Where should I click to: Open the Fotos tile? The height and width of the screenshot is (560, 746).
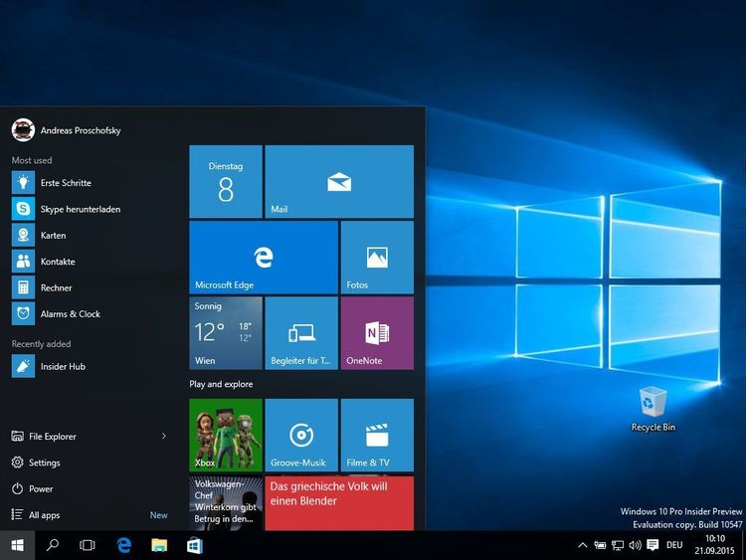[x=377, y=258]
